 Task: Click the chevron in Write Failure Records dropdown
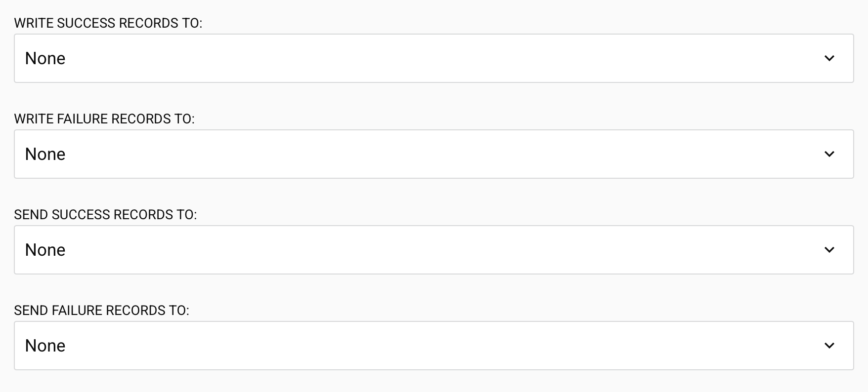click(x=829, y=154)
